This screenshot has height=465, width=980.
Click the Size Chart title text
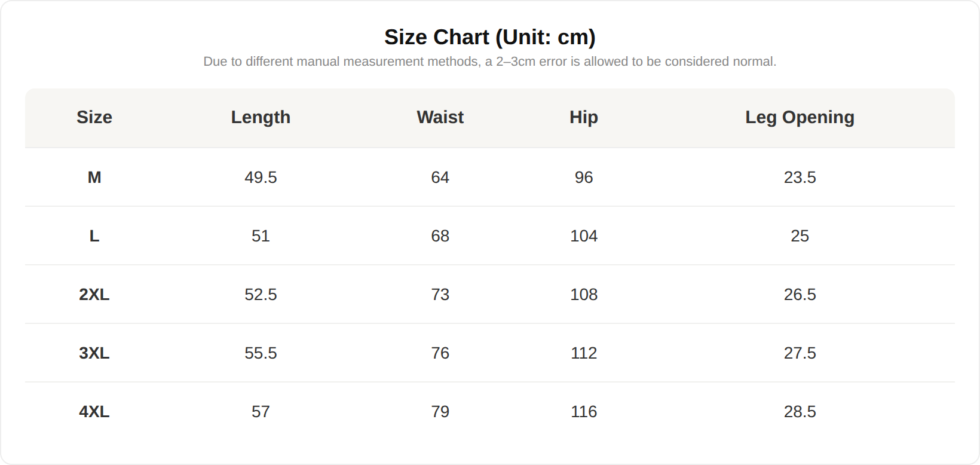490,37
